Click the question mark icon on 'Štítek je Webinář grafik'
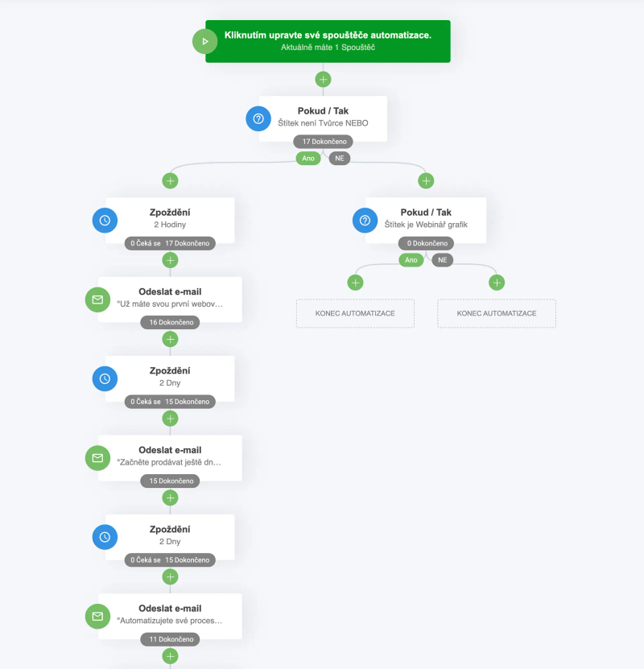The height and width of the screenshot is (669, 644). pos(365,219)
